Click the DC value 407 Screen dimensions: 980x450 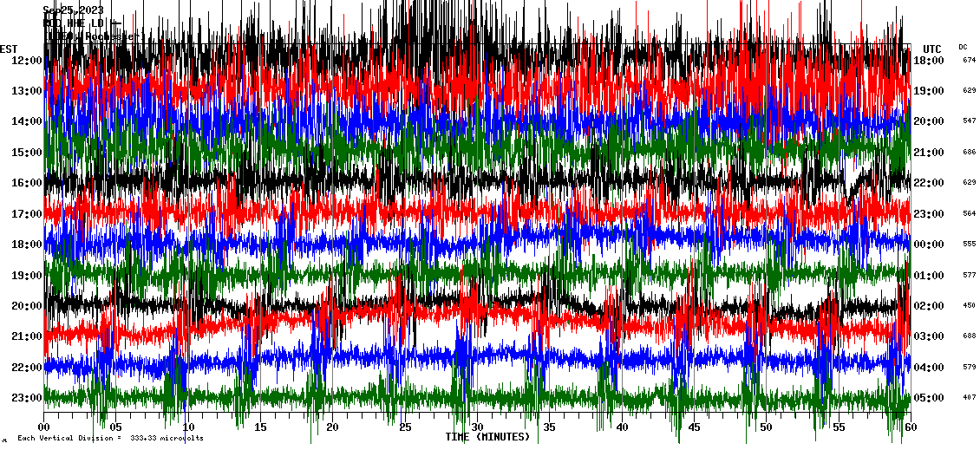[x=970, y=397]
